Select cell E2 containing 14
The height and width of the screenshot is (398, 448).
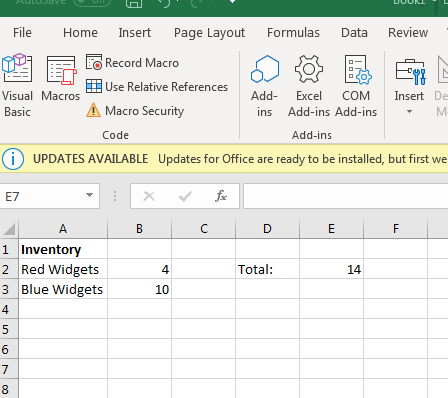coord(331,269)
